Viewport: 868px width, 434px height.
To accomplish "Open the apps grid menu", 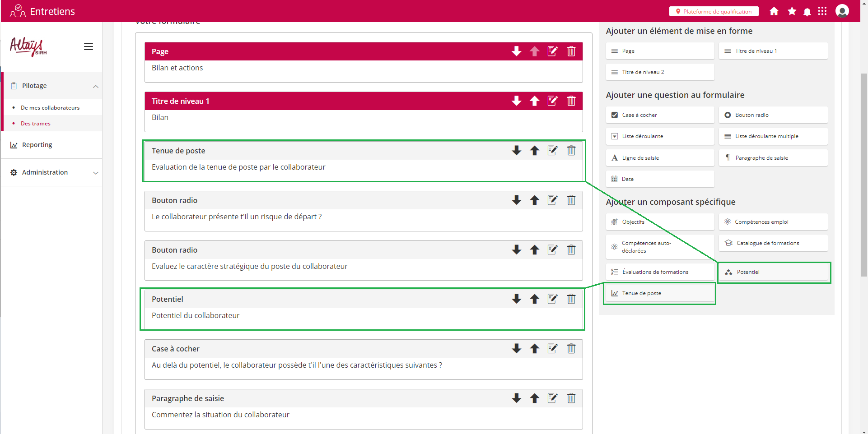I will coord(822,11).
